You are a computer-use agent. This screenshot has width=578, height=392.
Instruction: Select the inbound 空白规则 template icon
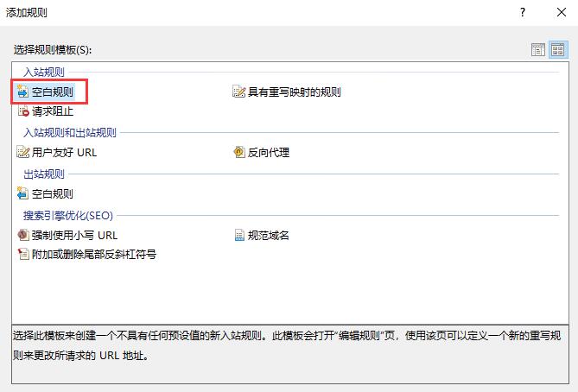(x=22, y=91)
